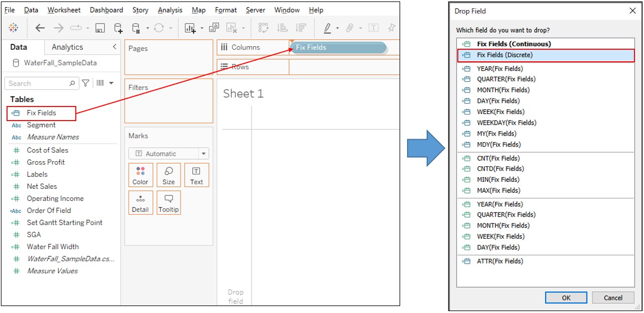Click the Text card in Marks

pos(197,175)
